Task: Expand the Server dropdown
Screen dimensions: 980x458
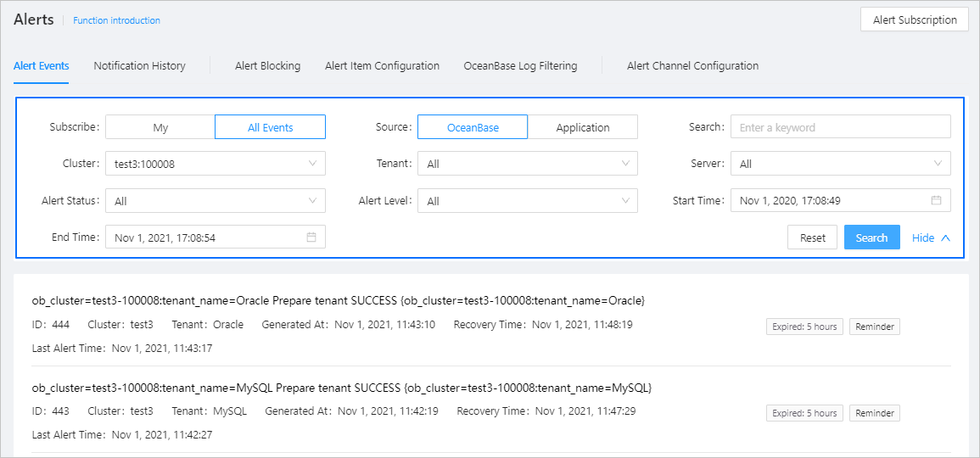Action: tap(841, 164)
